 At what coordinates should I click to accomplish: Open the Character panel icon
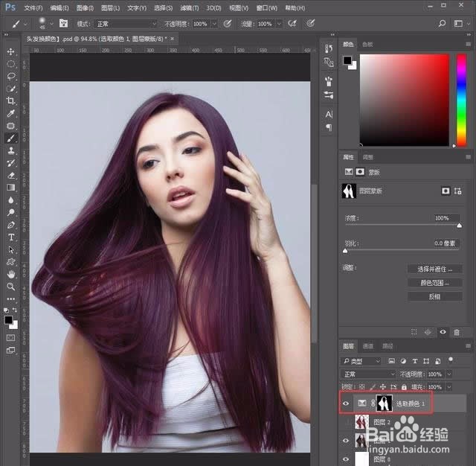tap(329, 114)
